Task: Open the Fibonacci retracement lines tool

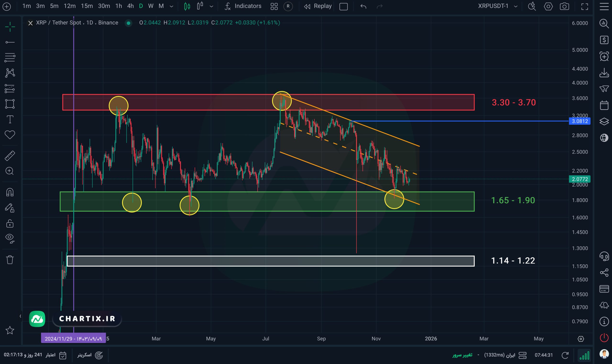Action: 10,57
